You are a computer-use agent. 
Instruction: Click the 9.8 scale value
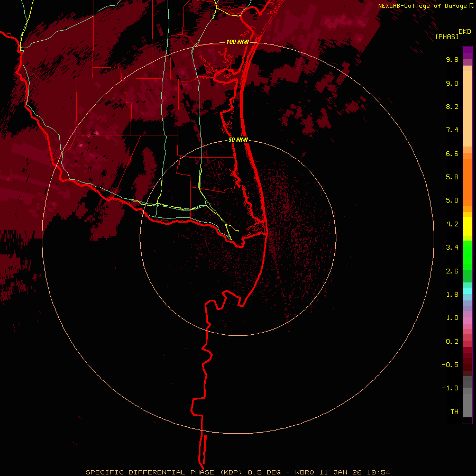pyautogui.click(x=452, y=59)
